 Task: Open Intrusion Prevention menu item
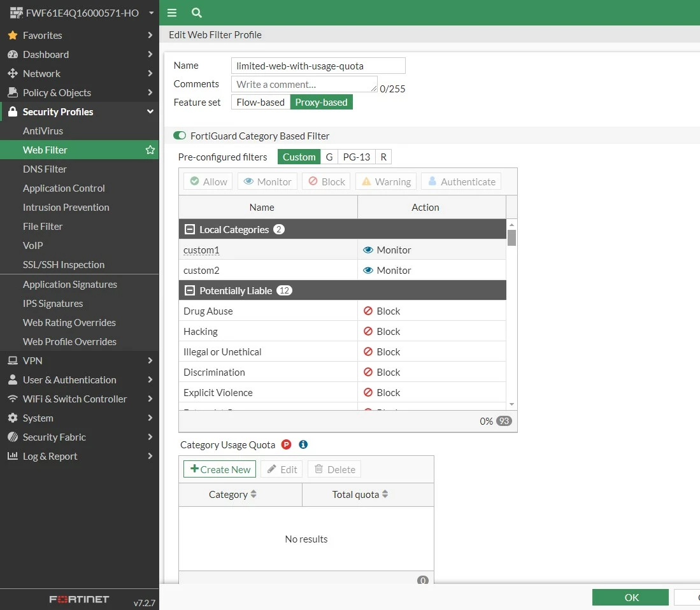(66, 207)
